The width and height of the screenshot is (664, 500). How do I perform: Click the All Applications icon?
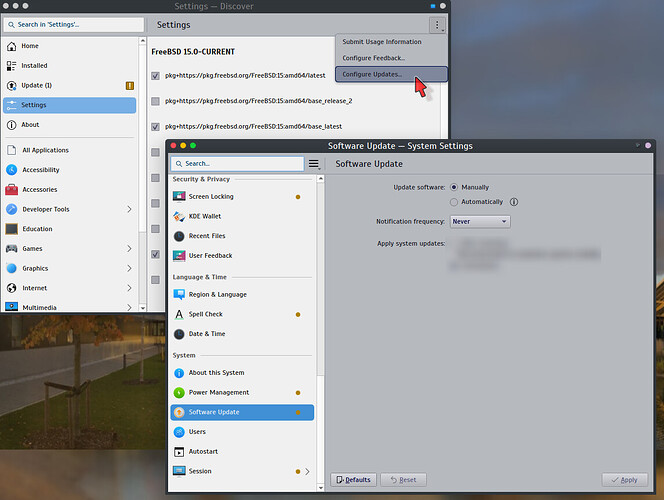(x=11, y=150)
